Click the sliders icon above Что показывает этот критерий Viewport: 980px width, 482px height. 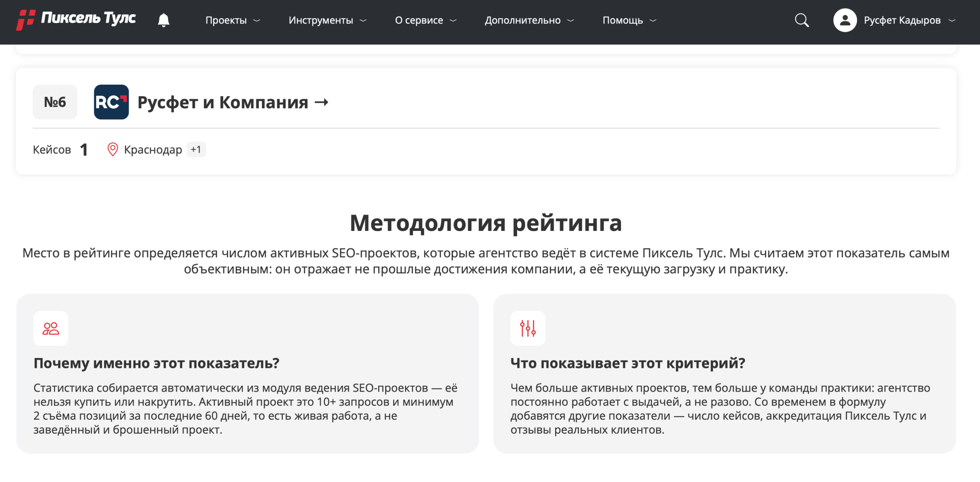tap(528, 328)
